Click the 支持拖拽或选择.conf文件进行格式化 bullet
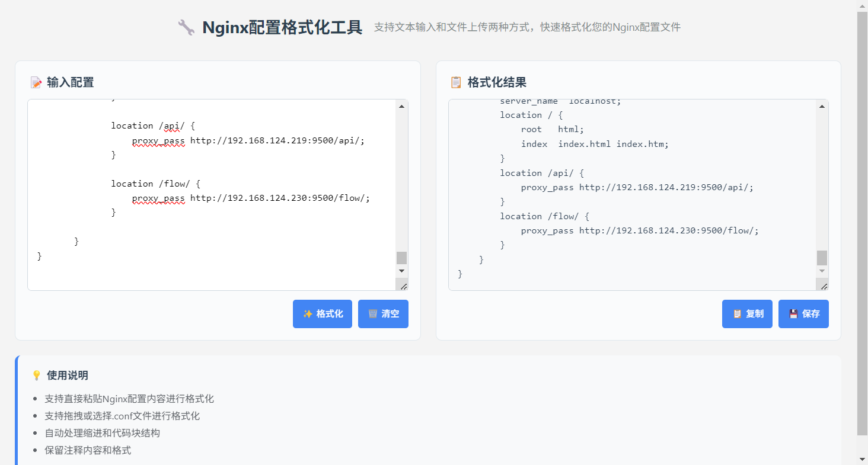The image size is (868, 465). [x=122, y=416]
